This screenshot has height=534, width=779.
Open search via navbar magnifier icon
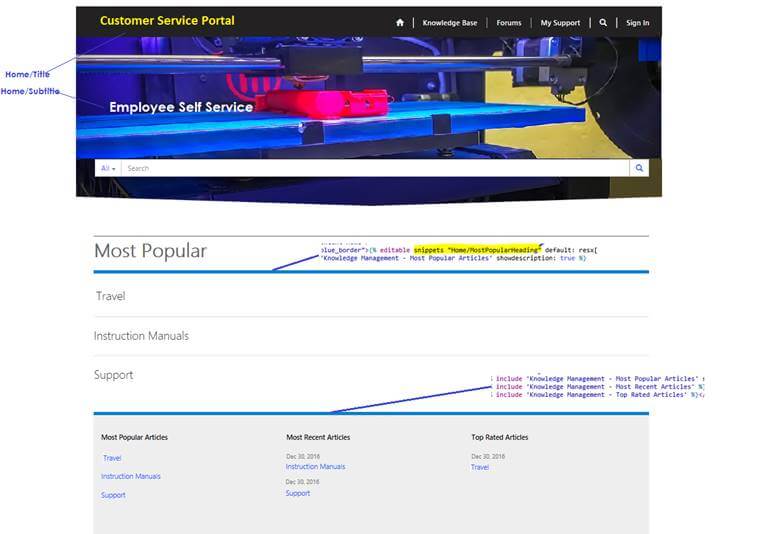(603, 22)
